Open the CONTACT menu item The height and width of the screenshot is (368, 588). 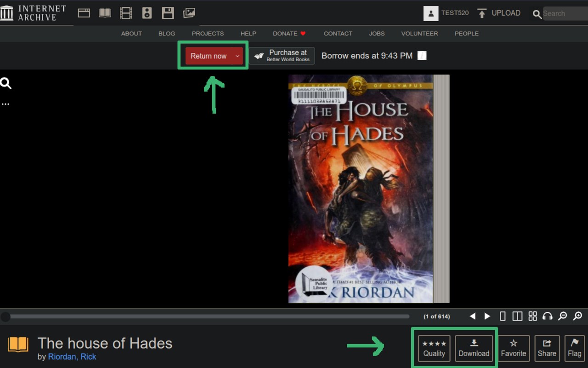(338, 34)
